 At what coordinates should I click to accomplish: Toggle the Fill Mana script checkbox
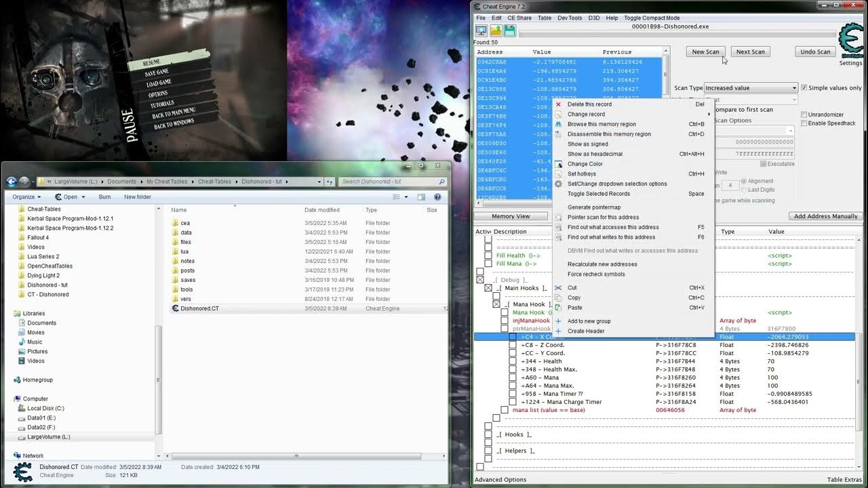point(488,264)
